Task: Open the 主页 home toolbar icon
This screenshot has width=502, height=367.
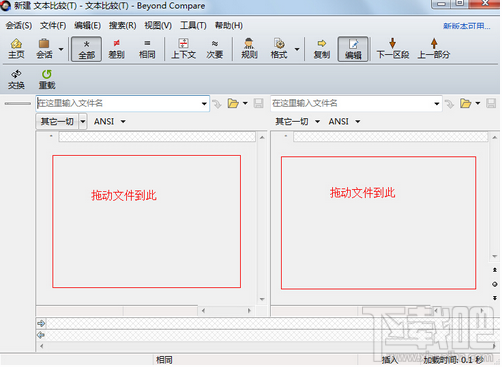Action: click(16, 49)
